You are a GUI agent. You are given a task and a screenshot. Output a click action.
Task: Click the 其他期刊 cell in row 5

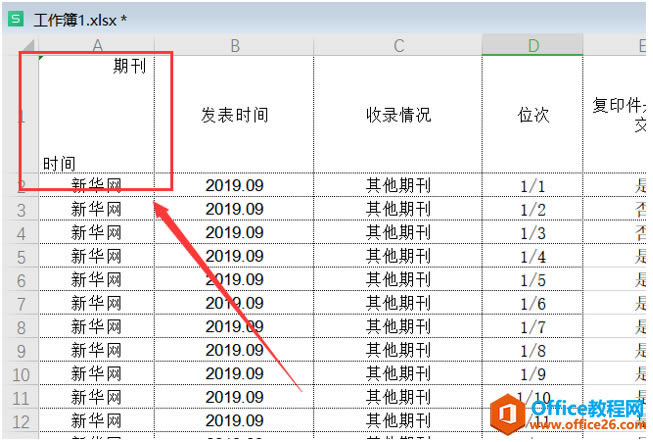point(398,256)
